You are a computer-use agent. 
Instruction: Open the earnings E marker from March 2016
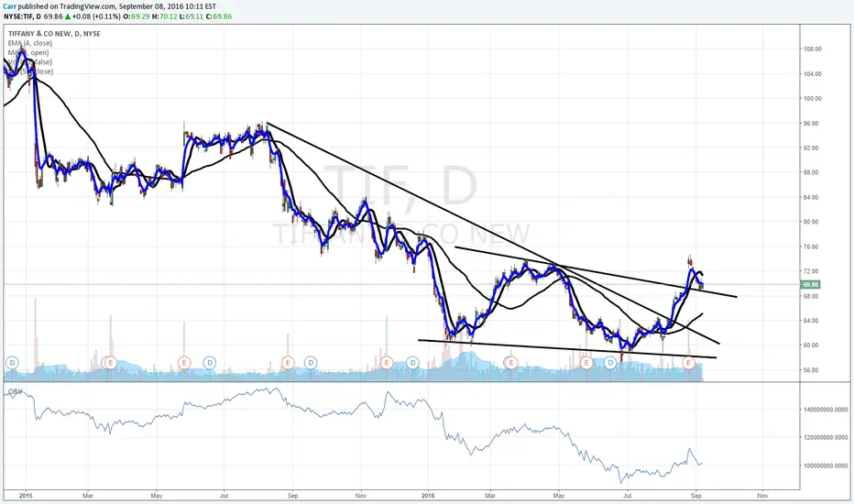[511, 362]
